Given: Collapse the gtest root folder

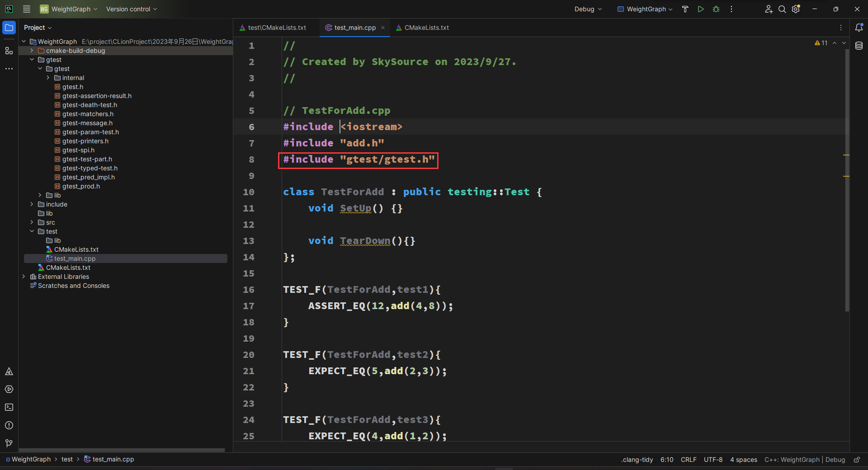Looking at the screenshot, I should coord(32,60).
